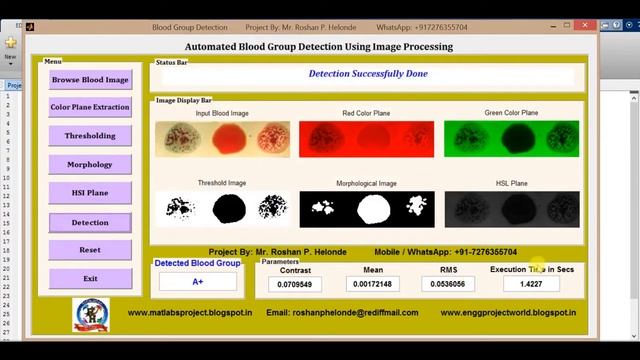Select the Morphological Image preview
This screenshot has width=640, height=360.
click(x=367, y=209)
